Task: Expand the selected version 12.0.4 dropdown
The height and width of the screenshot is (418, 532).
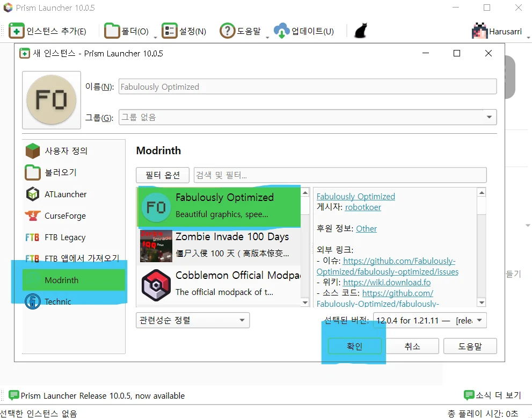Action: 430,320
